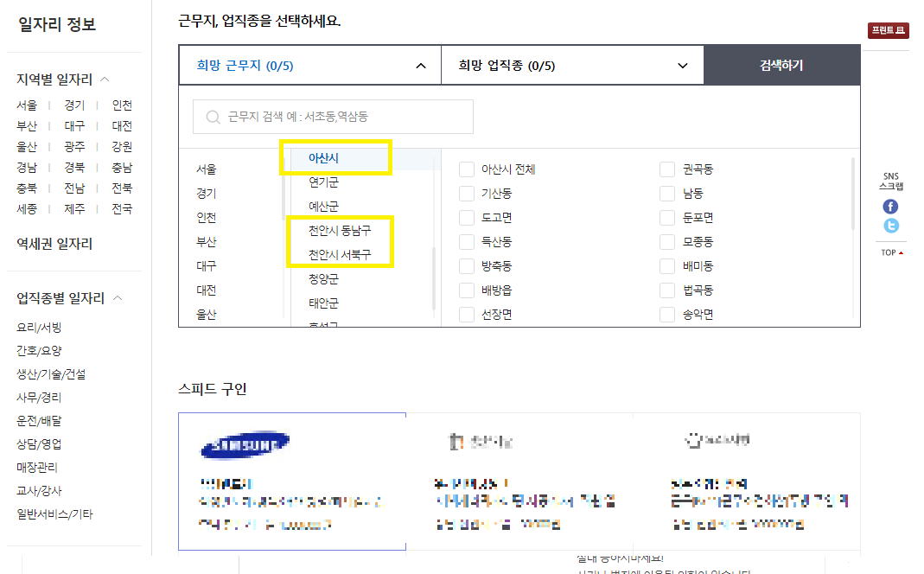
Task: Open 요리/서빙 job category
Action: point(39,328)
